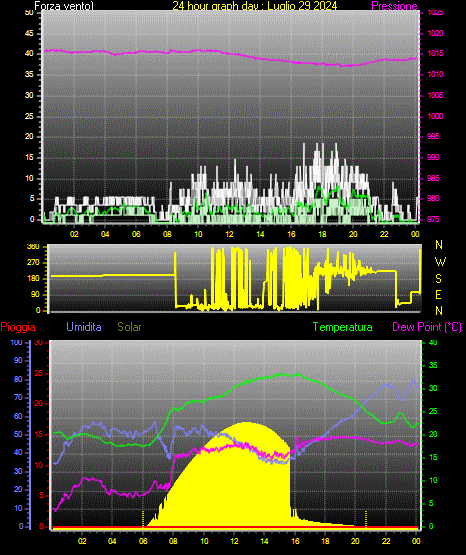Image resolution: width=466 pixels, height=555 pixels.
Task: Click the Solar legend label
Action: 130,327
